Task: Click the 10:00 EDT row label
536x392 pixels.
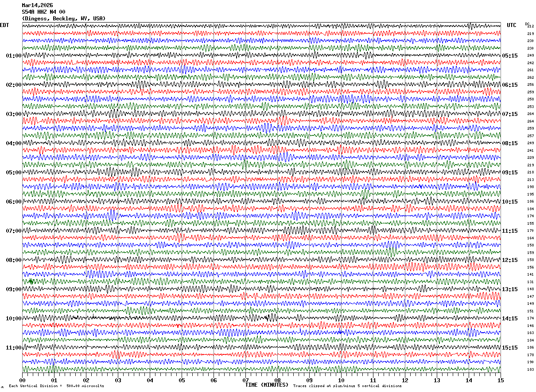Action: [14, 319]
